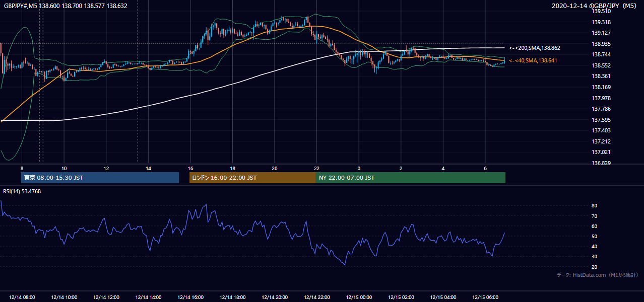
Task: Click the 12/15 02:00 time label
Action: 401,297
